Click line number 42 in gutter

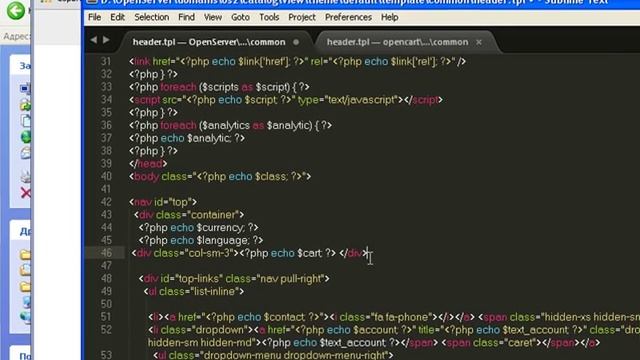click(106, 202)
